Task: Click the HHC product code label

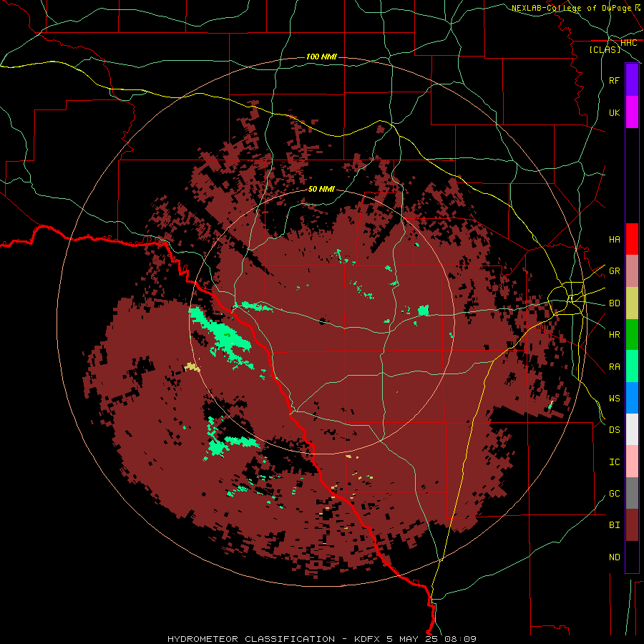Action: (x=628, y=43)
